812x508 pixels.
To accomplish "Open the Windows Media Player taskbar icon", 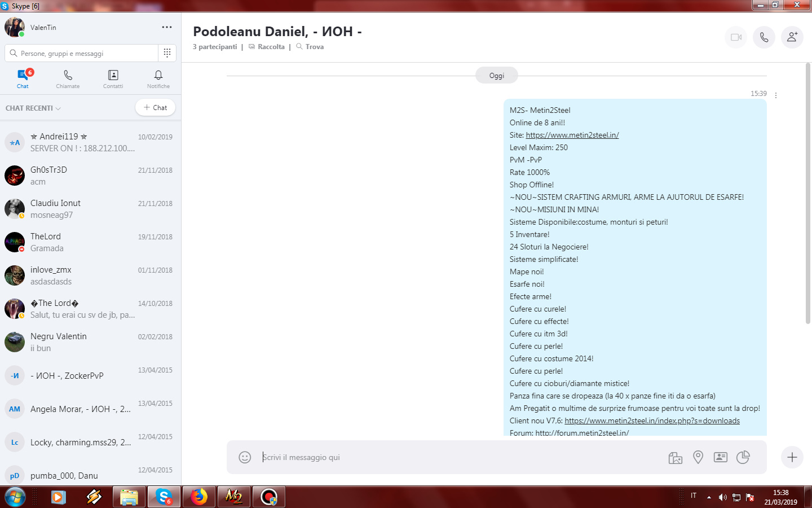I will pos(58,497).
